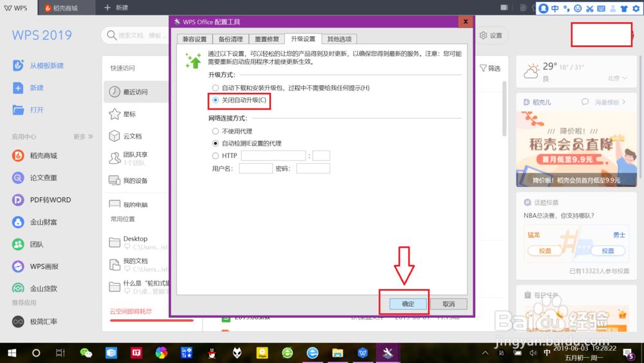Open WeChat from the taskbar

pos(86,353)
